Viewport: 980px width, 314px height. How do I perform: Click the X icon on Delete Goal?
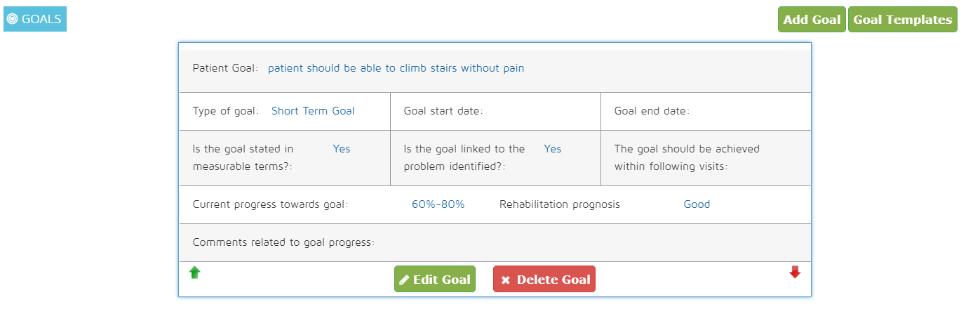[505, 280]
